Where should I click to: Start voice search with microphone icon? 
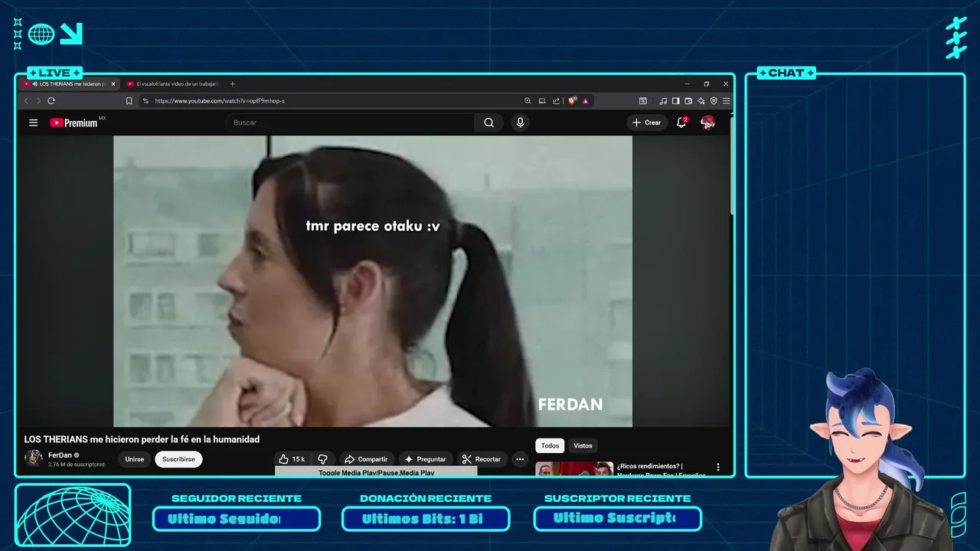(x=521, y=122)
